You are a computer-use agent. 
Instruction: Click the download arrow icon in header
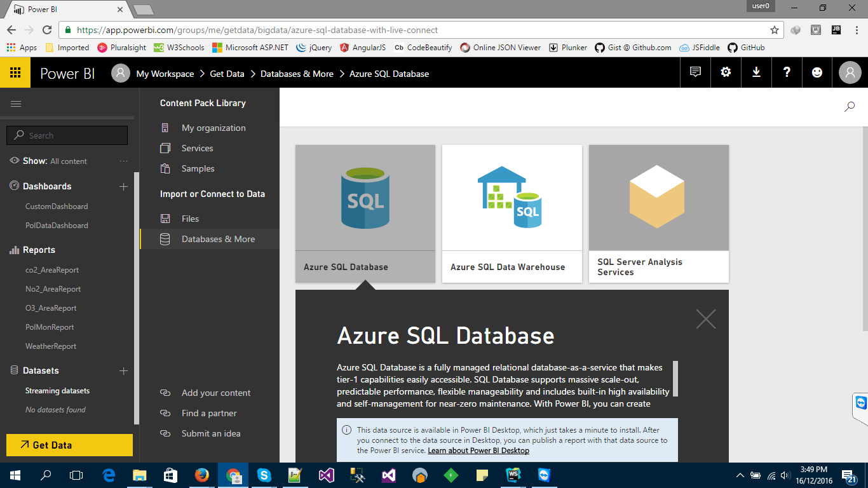point(756,73)
